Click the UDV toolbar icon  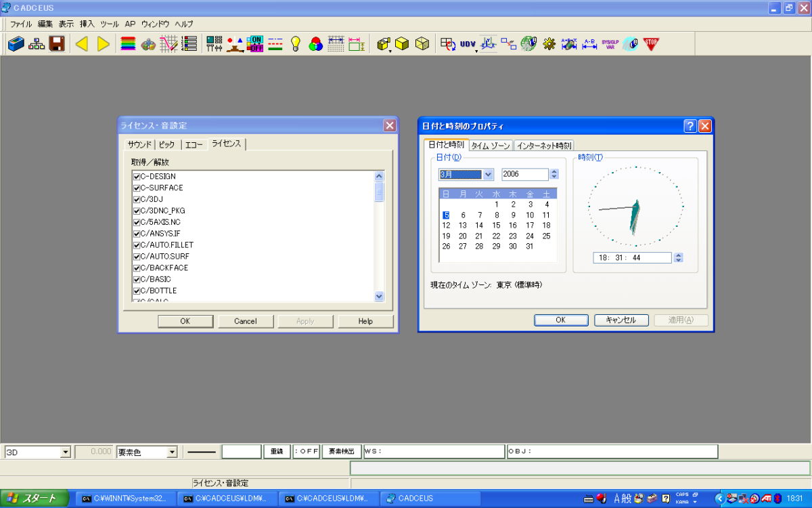point(468,44)
